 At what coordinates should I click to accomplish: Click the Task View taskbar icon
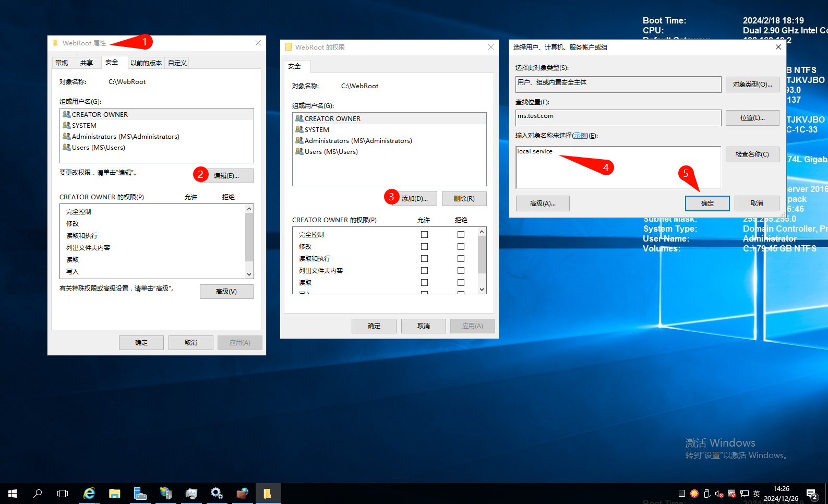click(63, 493)
